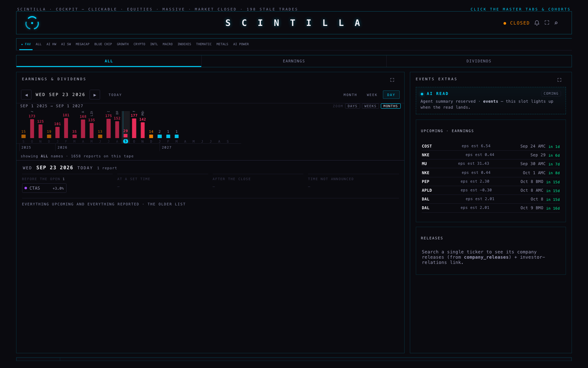
Task: Toggle fullscreen icon in header
Action: point(547,22)
